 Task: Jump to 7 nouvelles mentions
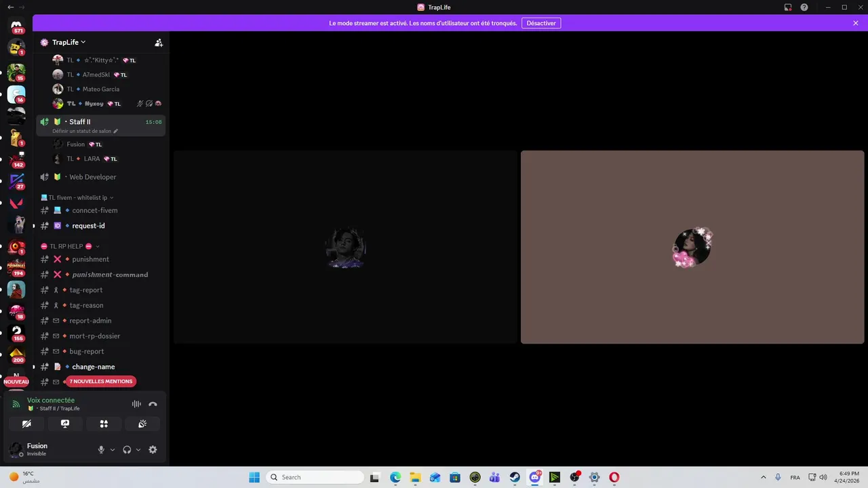(101, 382)
